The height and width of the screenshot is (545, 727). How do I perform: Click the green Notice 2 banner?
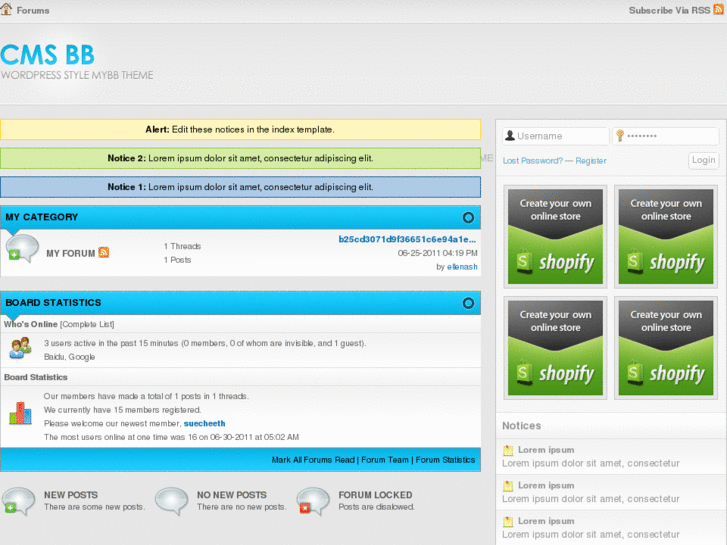coord(240,158)
